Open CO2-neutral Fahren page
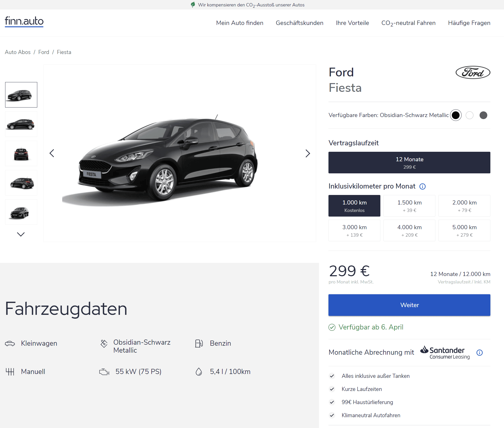Viewport: 504px width, 428px height. (x=408, y=23)
